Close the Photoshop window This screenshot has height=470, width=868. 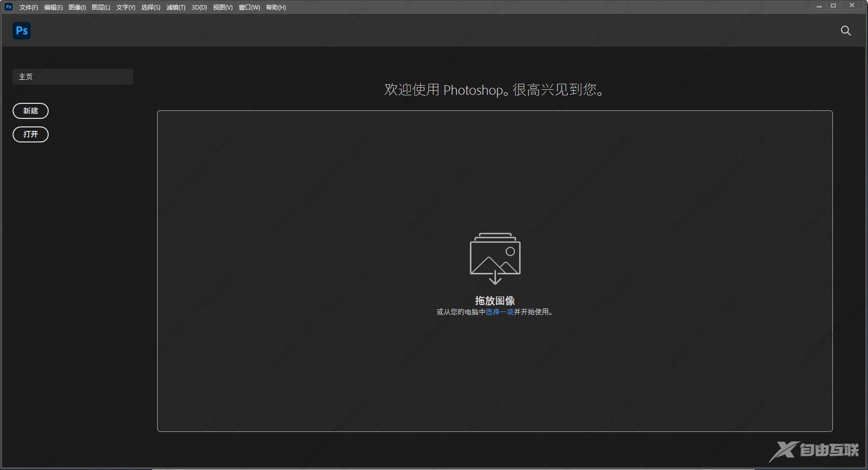click(852, 6)
